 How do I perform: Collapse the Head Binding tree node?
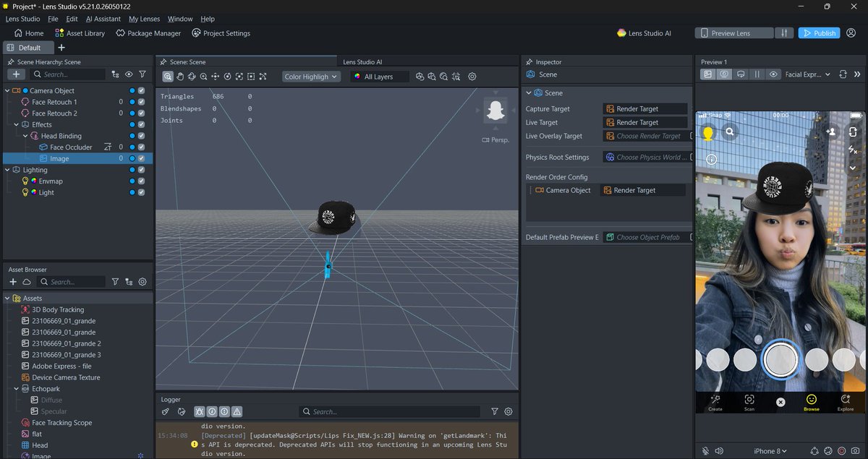[25, 136]
